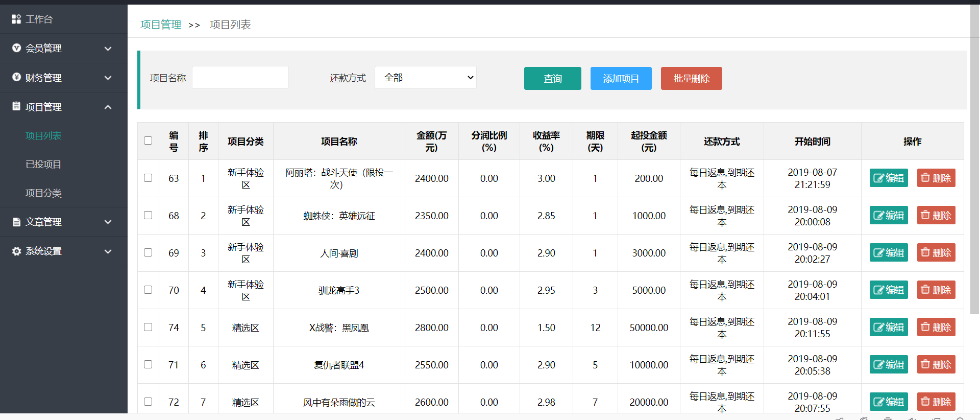The height and width of the screenshot is (420, 980).
Task: Check the row for project 72
Action: click(x=148, y=402)
